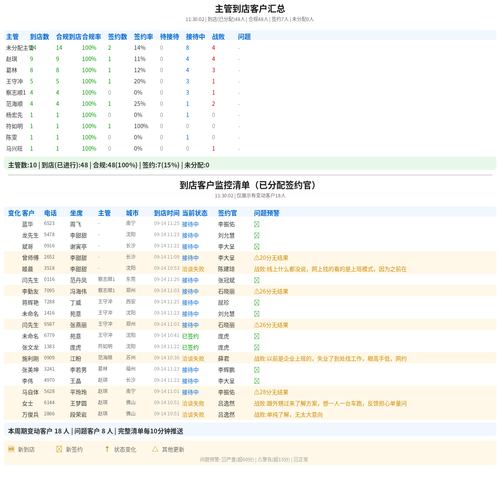Screen dimensions: 500x482
Task: Sort by the 签约率 column header
Action: click(x=143, y=37)
